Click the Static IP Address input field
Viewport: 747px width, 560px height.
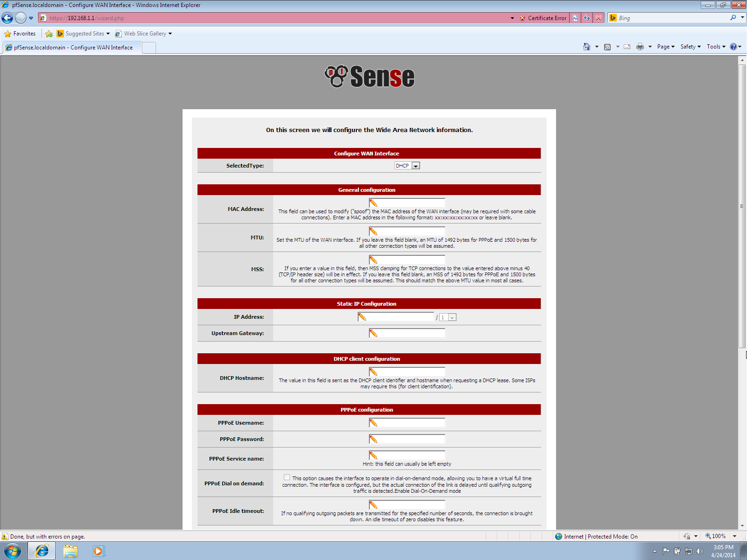[x=396, y=317]
